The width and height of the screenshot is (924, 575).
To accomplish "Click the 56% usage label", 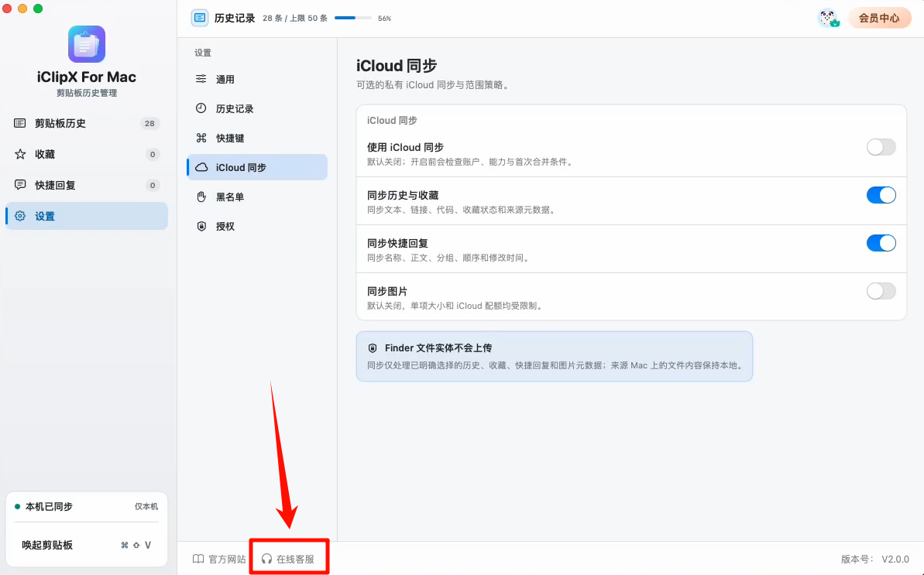I will [x=384, y=19].
